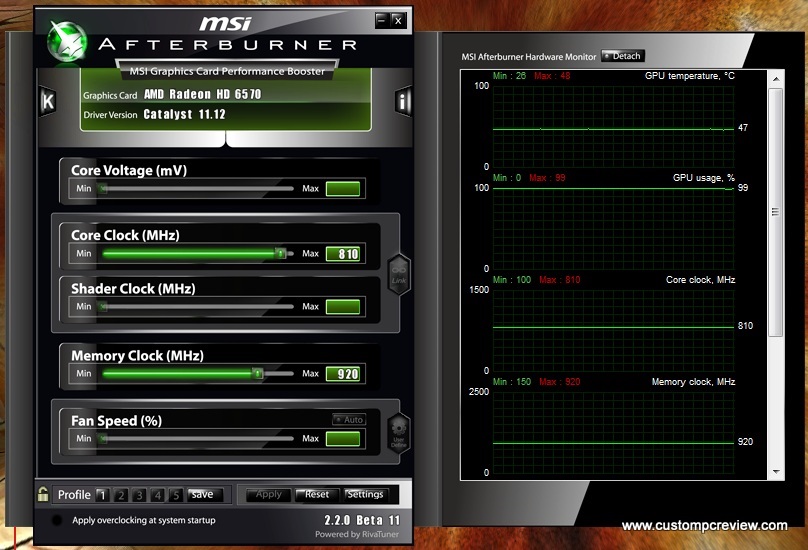
Task: Open Kombustor via the K icon
Action: click(47, 101)
